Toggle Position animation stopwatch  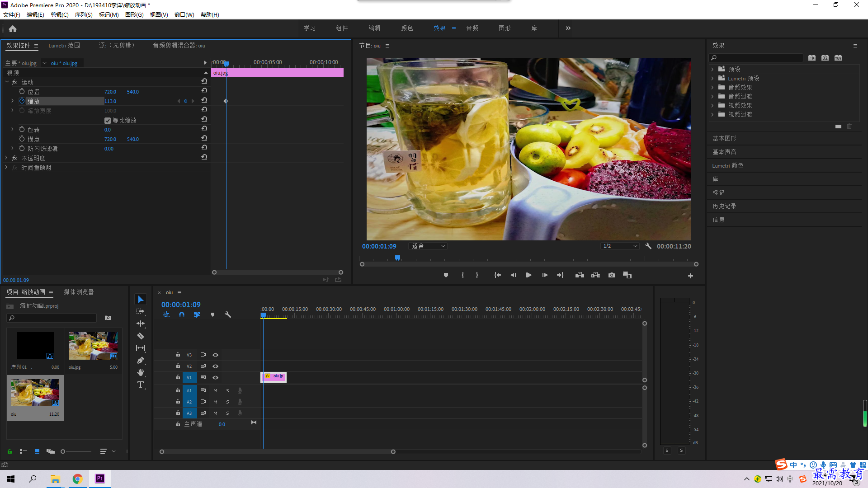(x=22, y=91)
